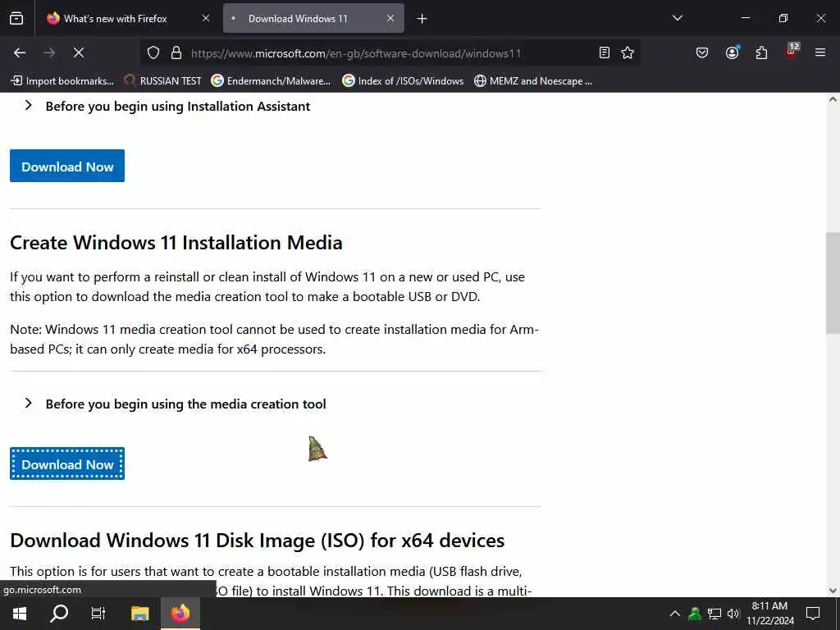840x630 pixels.
Task: Click Download Windows 11 Disk Image (ISO) heading
Action: tap(257, 541)
